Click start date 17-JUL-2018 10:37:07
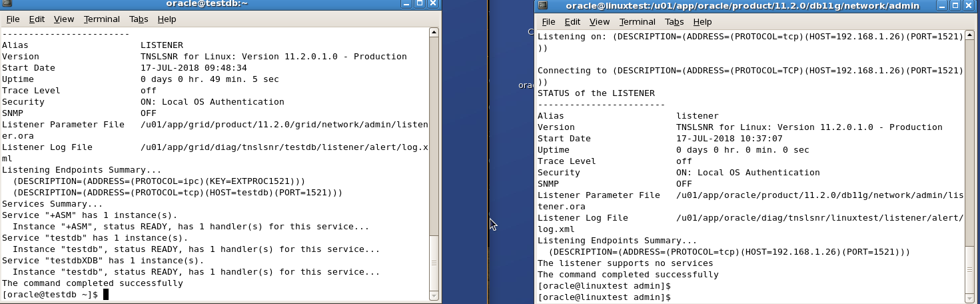980x304 pixels. tap(730, 139)
